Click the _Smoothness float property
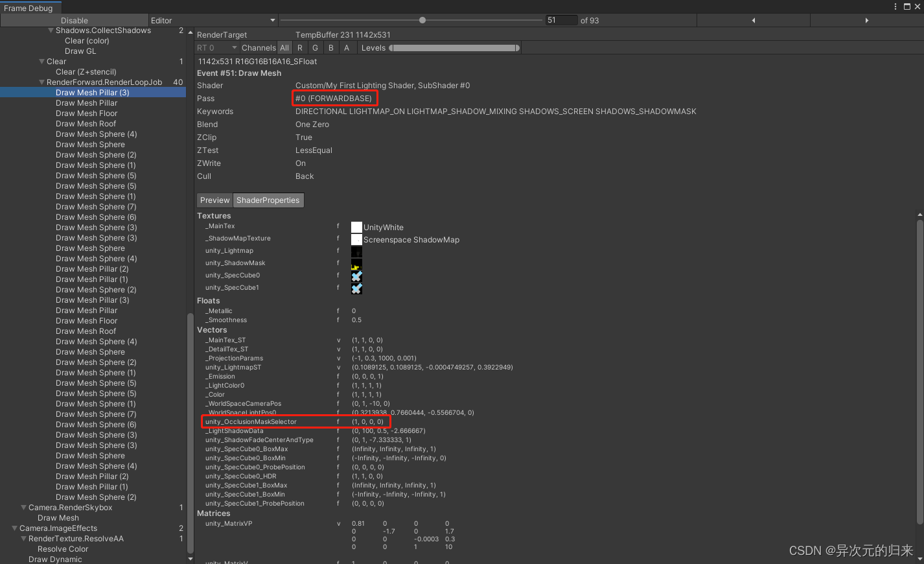Viewport: 924px width, 564px height. tap(283, 320)
